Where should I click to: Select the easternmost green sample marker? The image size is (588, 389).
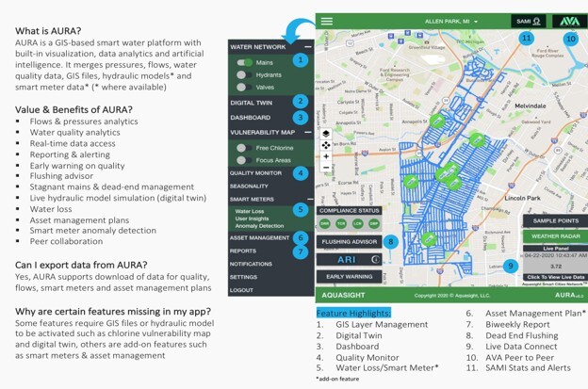tap(477, 140)
